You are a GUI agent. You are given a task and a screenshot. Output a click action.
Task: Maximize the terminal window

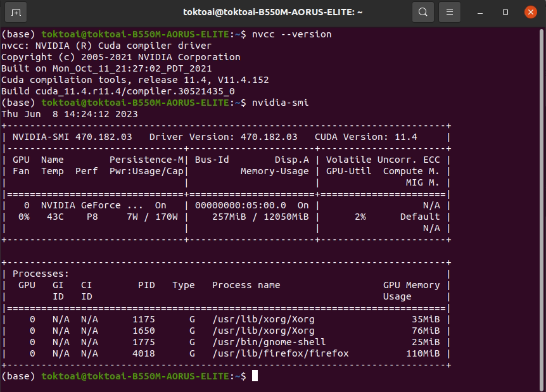pos(505,12)
